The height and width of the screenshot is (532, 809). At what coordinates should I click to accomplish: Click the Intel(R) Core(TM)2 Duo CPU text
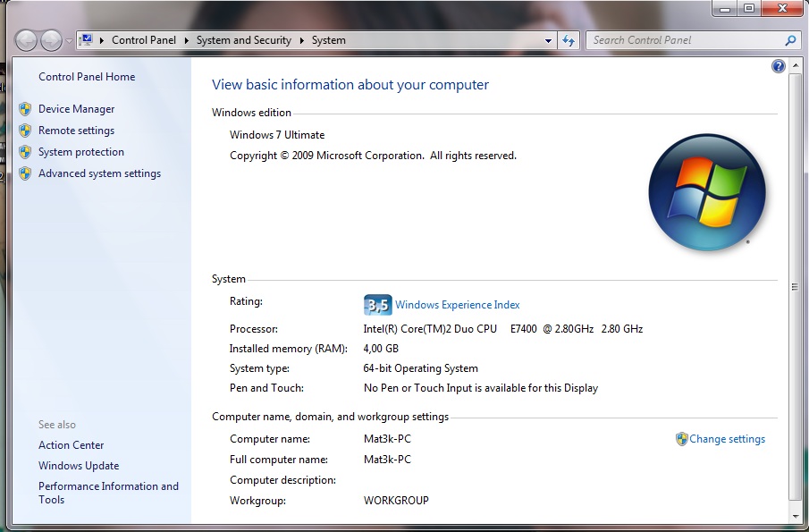[430, 329]
